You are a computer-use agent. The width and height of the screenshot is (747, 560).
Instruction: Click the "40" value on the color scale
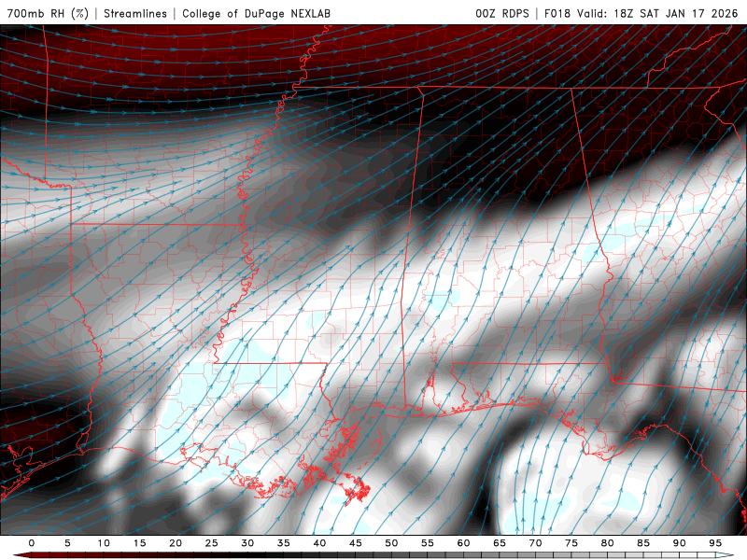(x=319, y=543)
